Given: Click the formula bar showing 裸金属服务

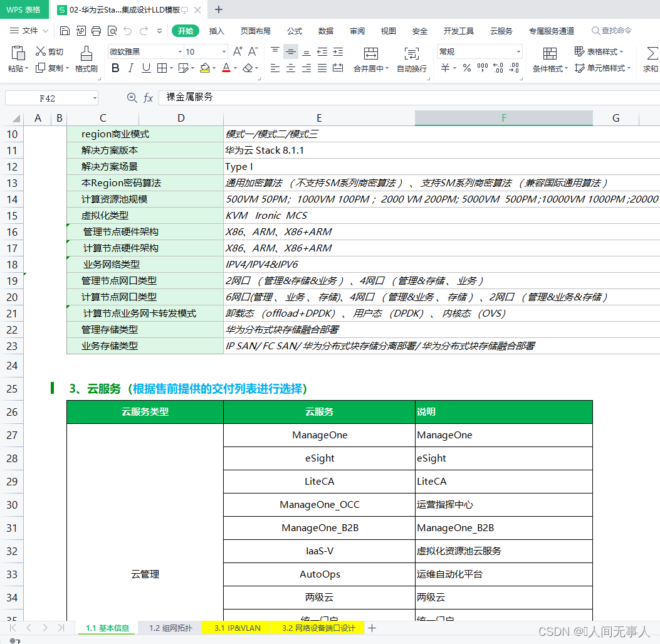Looking at the screenshot, I should [x=408, y=97].
